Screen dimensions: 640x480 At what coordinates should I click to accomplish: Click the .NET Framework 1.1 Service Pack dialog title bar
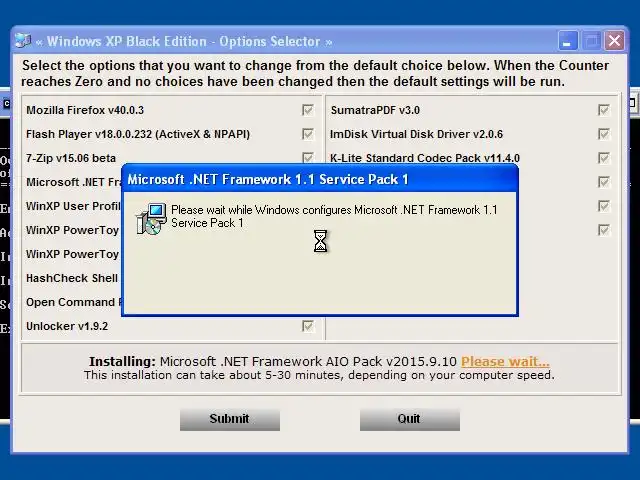pyautogui.click(x=320, y=180)
